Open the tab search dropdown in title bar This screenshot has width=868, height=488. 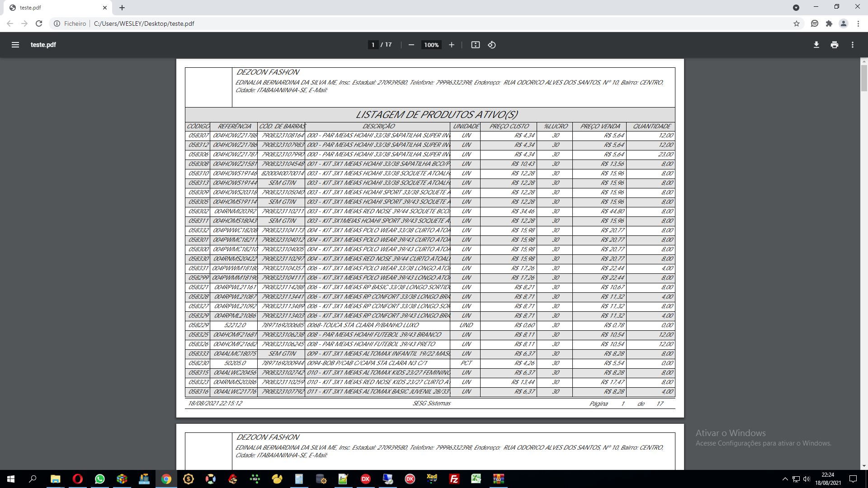click(x=796, y=8)
